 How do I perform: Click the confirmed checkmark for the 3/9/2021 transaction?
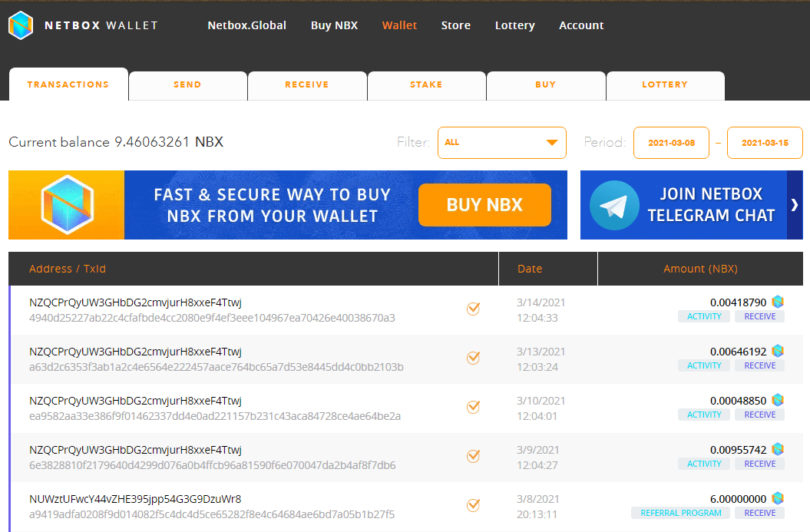point(473,455)
